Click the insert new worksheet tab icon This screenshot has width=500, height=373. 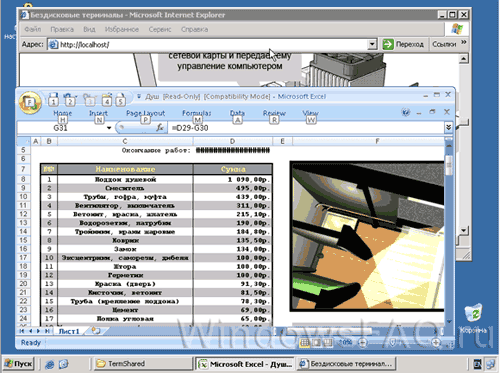(x=96, y=331)
